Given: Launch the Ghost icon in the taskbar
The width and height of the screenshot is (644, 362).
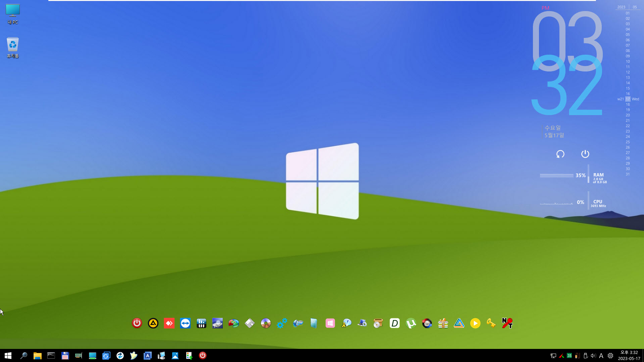Looking at the screenshot, I should tap(134, 356).
